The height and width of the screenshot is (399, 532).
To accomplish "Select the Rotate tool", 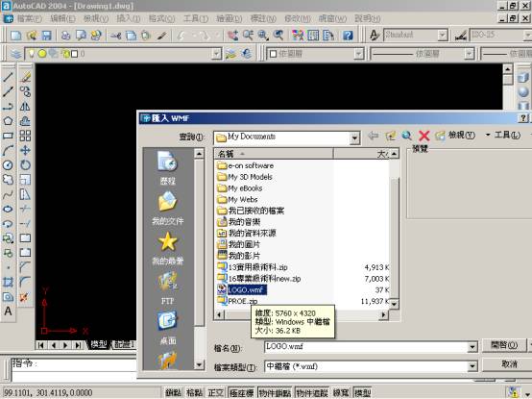I will tap(25, 165).
